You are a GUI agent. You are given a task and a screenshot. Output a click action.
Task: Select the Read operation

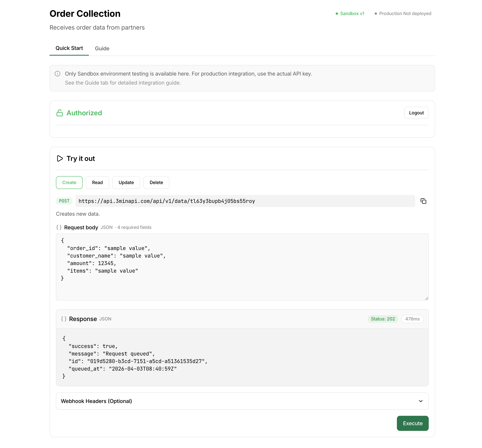(x=97, y=182)
